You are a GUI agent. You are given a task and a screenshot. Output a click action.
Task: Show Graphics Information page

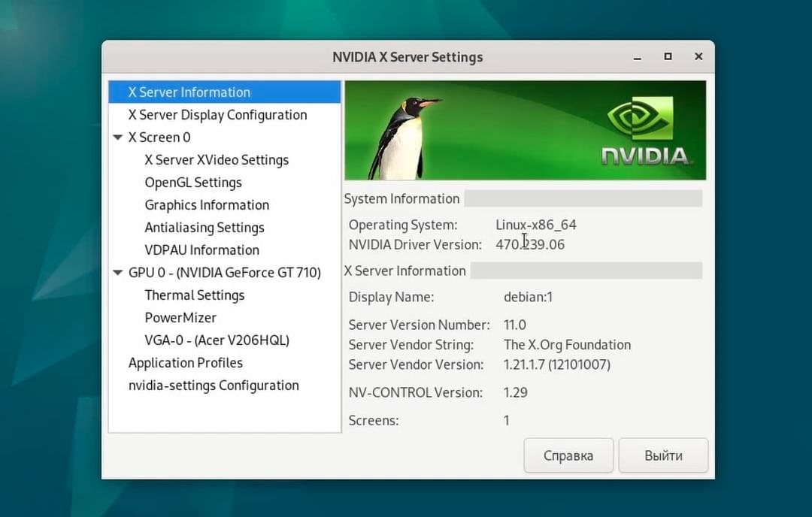pos(207,205)
